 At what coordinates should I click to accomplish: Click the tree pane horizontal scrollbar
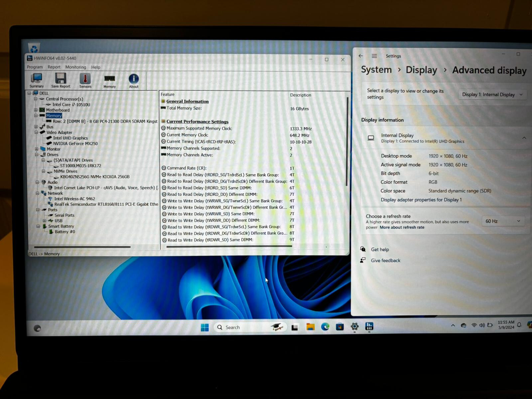pos(82,247)
